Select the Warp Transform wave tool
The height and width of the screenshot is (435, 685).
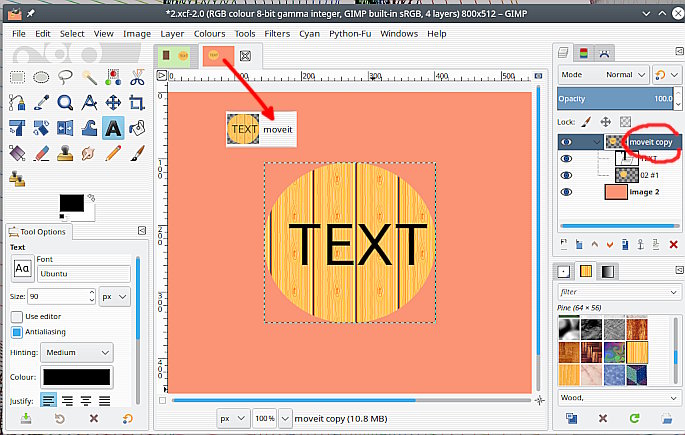click(89, 128)
